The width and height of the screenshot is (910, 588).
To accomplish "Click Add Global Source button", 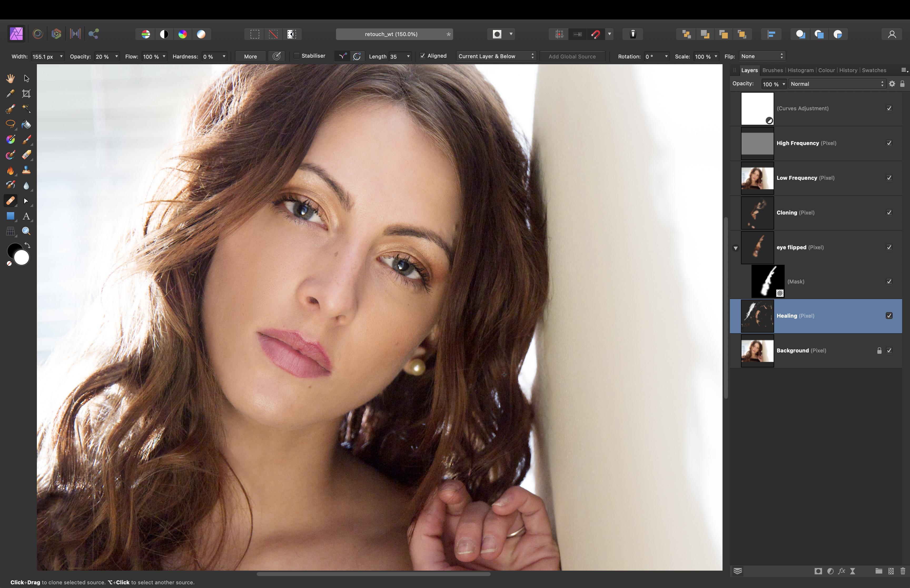I will (573, 56).
